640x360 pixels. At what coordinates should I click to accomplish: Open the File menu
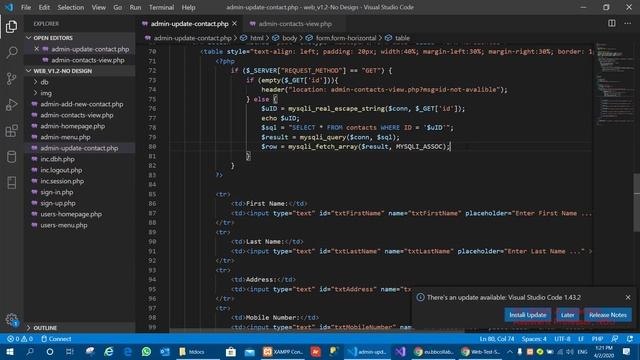coord(26,7)
